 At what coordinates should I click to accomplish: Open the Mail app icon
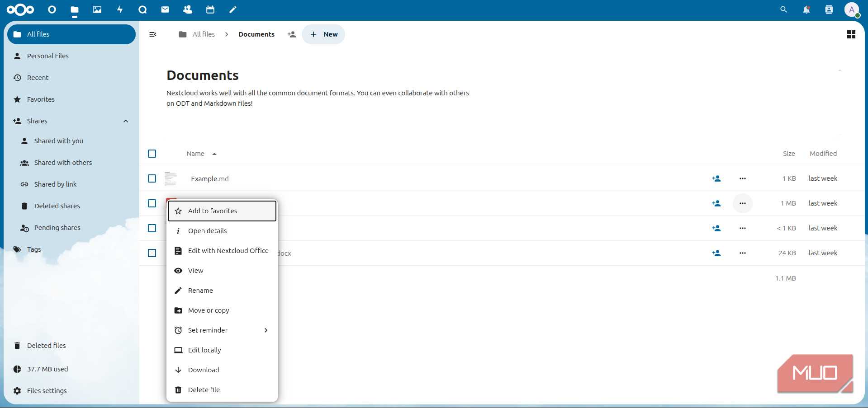click(x=165, y=9)
